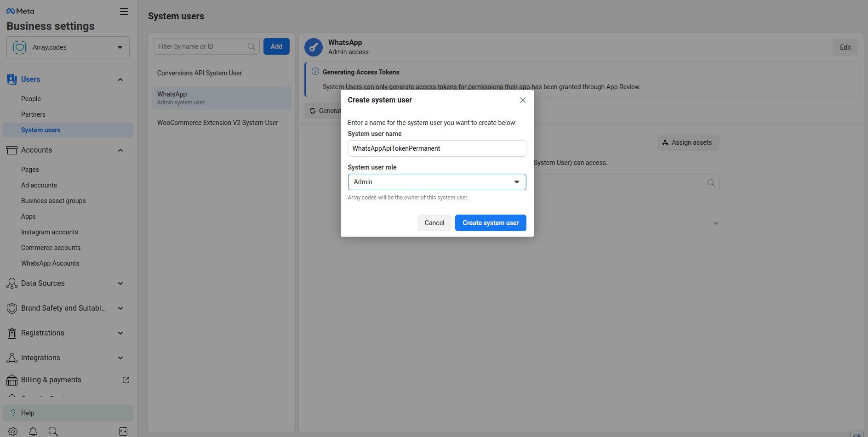The height and width of the screenshot is (437, 868).
Task: Open WhatsApp Accounts settings
Action: tap(50, 263)
